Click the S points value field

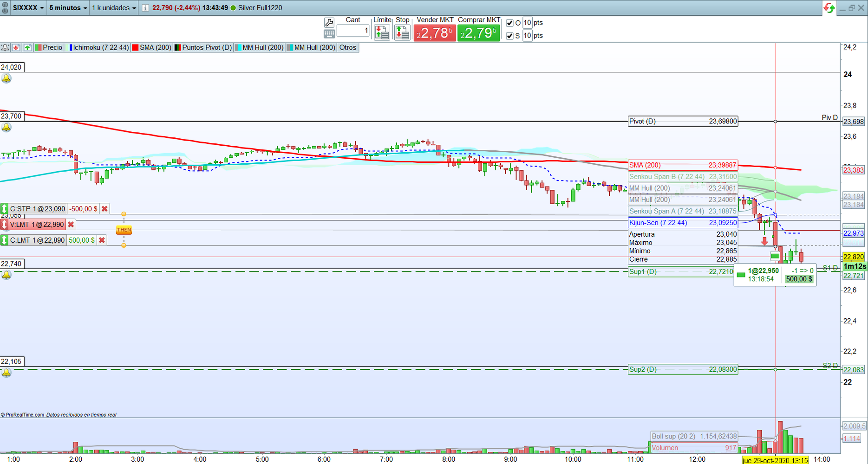528,36
